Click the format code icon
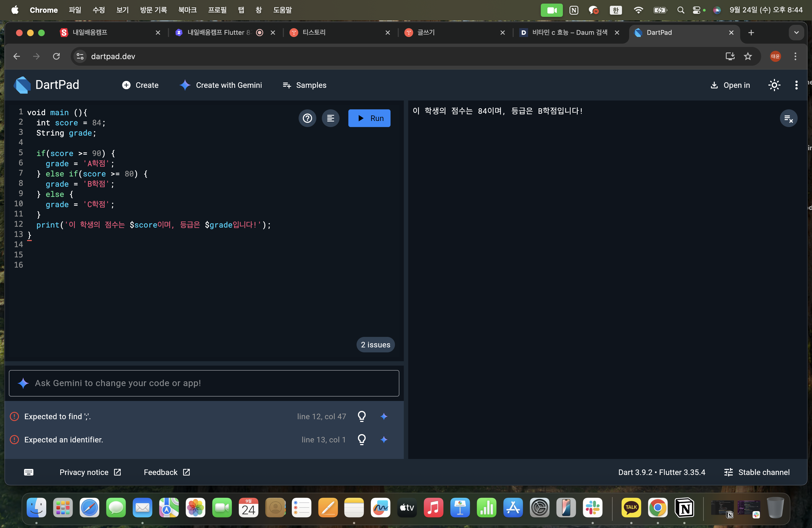The image size is (812, 528). coord(330,118)
